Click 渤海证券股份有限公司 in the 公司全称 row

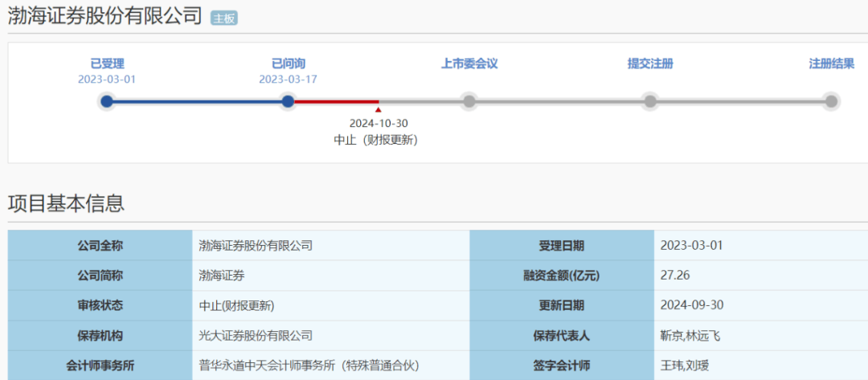coord(256,246)
